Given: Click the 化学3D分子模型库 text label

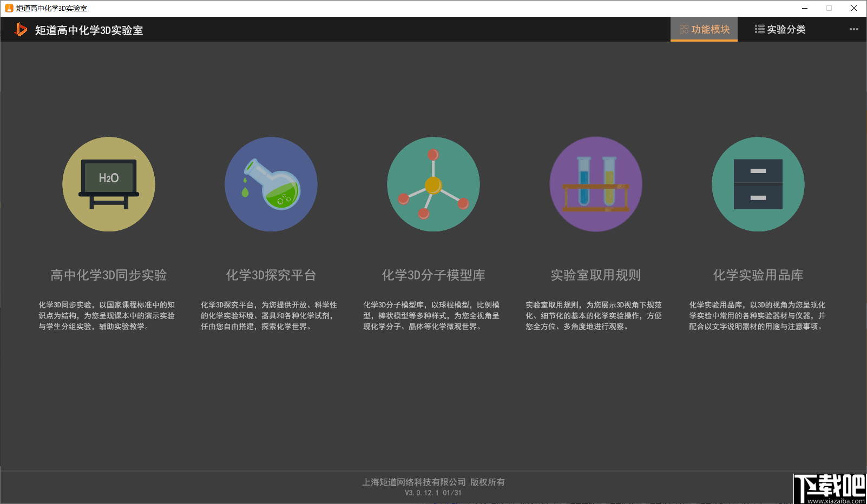Looking at the screenshot, I should (433, 275).
